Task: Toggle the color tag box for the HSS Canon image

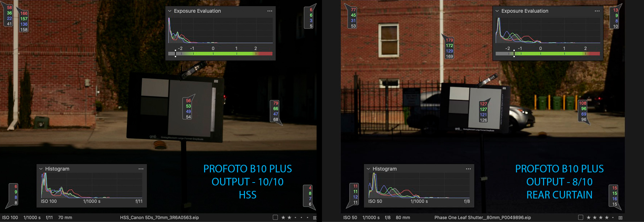Action: click(275, 217)
